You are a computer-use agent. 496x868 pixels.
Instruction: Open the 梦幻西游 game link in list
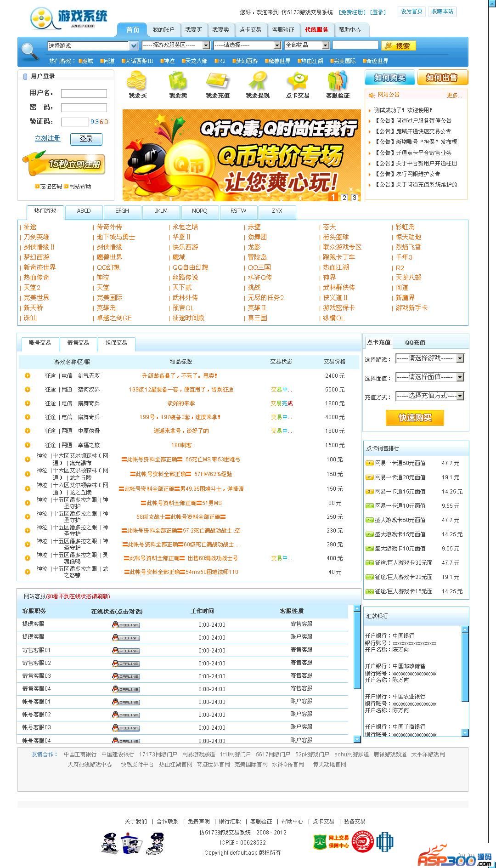pos(36,257)
